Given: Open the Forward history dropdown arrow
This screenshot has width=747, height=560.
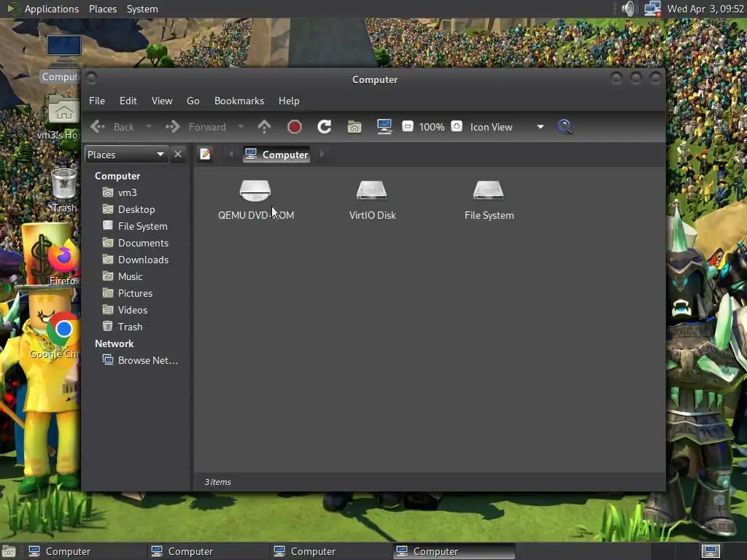Looking at the screenshot, I should tap(241, 127).
